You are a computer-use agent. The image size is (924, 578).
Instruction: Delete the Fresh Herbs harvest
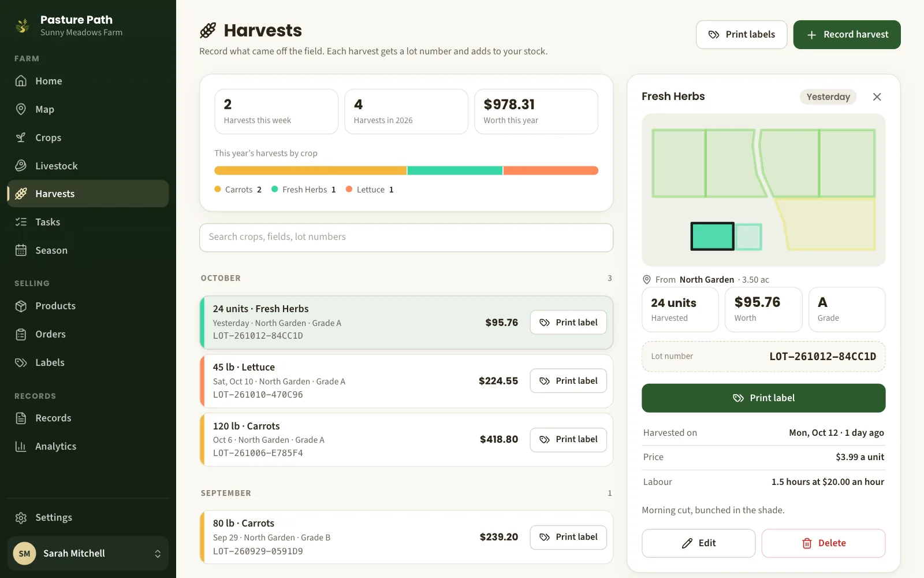pos(824,543)
